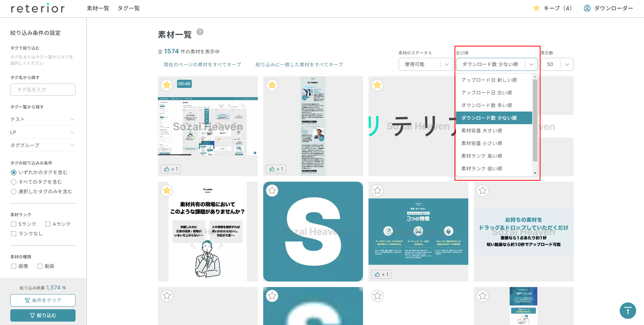This screenshot has width=644, height=325.
Task: Select the すべてのタグを含む radio button
Action: click(x=14, y=182)
